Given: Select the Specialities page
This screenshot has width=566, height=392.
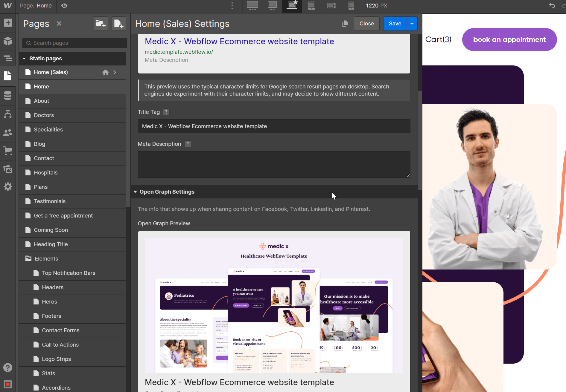Looking at the screenshot, I should pyautogui.click(x=72, y=130).
